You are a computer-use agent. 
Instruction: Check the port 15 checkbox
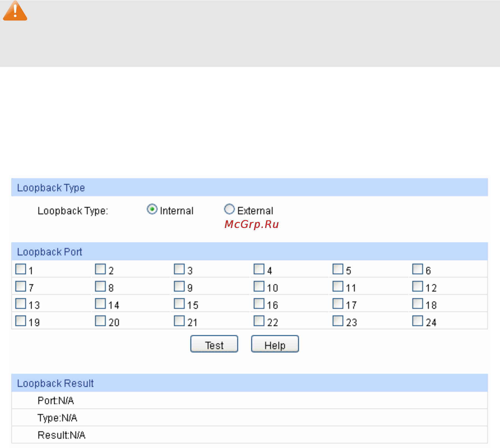click(179, 304)
